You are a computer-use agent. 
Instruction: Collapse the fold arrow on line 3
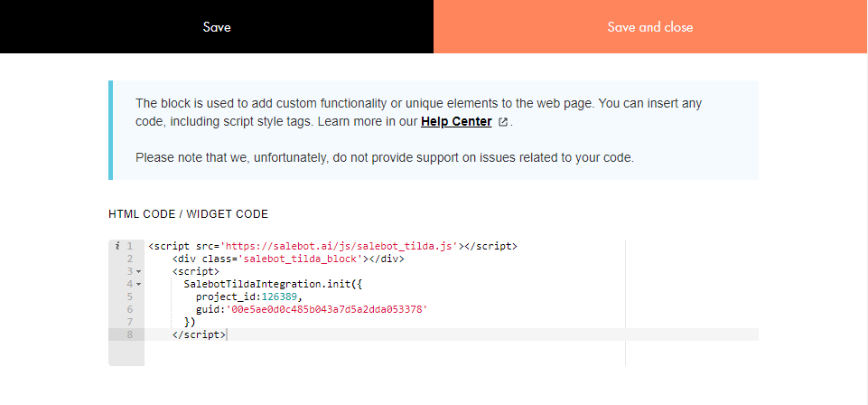click(x=138, y=272)
